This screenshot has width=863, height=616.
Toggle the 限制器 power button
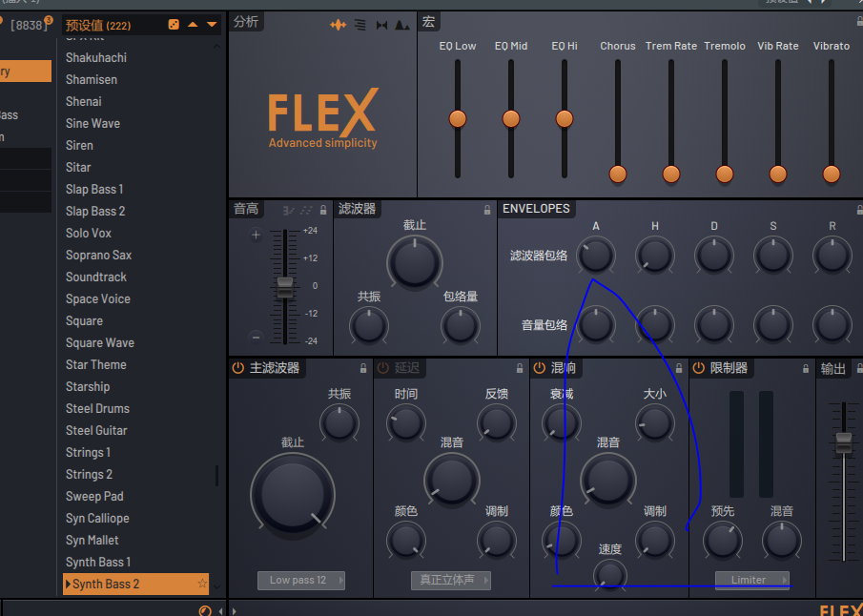[698, 368]
